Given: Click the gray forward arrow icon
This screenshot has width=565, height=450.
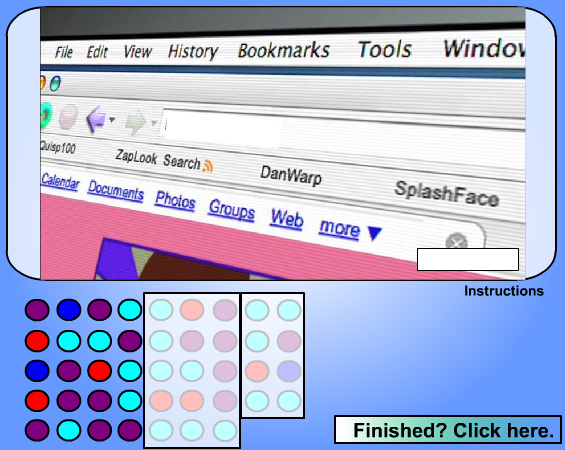Looking at the screenshot, I should pos(135,122).
